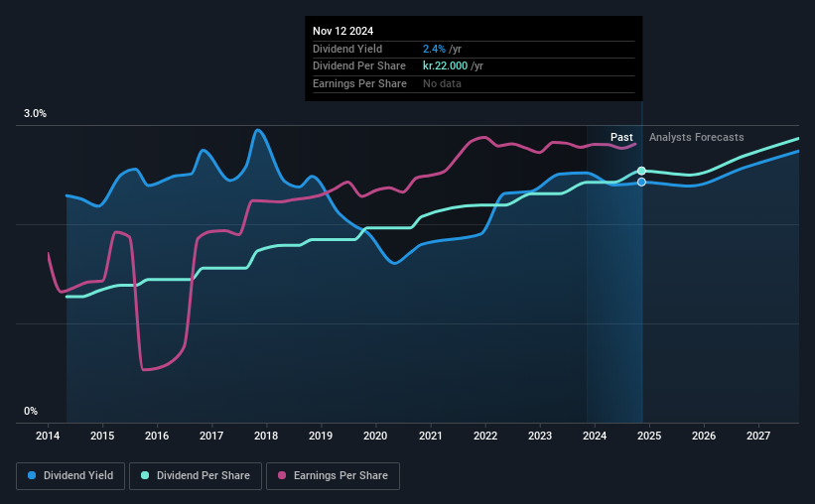
Task: Click the teal Dividend Per Share legend dot
Action: coord(145,475)
